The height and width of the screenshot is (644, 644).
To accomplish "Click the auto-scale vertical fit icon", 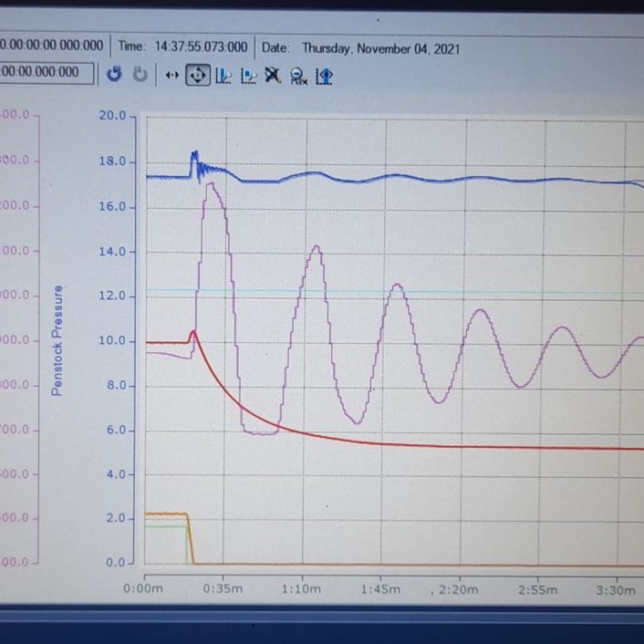I will pyautogui.click(x=324, y=77).
